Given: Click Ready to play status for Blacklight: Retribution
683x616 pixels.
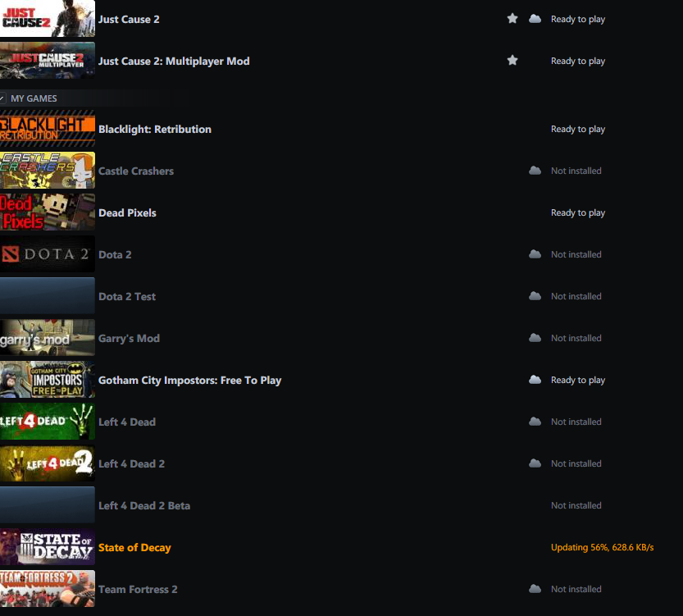Looking at the screenshot, I should (x=578, y=129).
